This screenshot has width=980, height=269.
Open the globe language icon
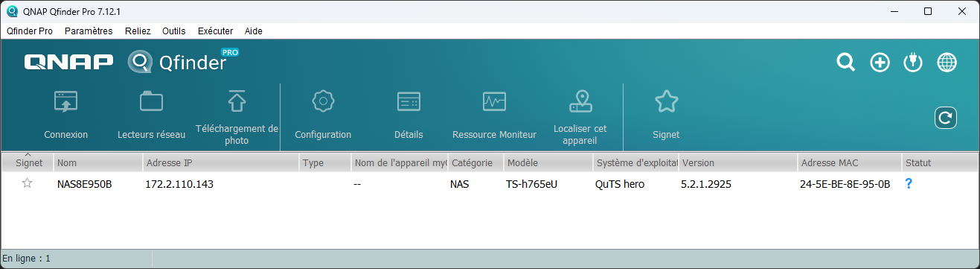click(x=947, y=63)
